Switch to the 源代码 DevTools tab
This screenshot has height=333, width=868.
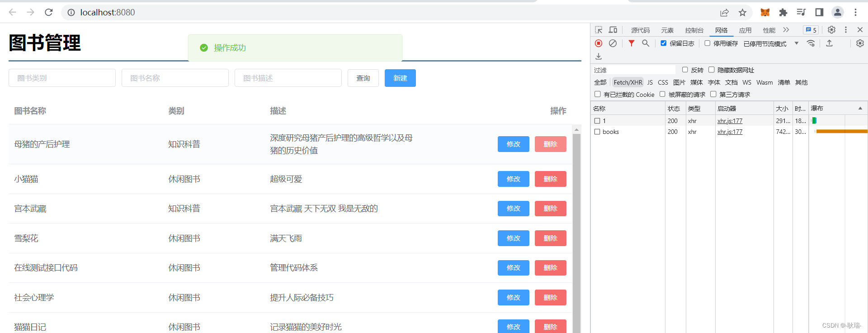click(640, 30)
